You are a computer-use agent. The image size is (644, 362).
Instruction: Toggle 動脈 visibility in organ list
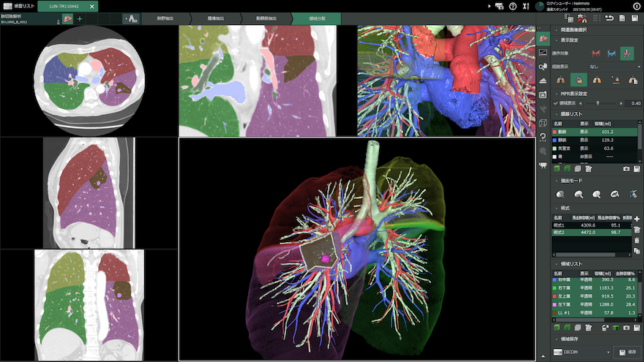(x=584, y=132)
